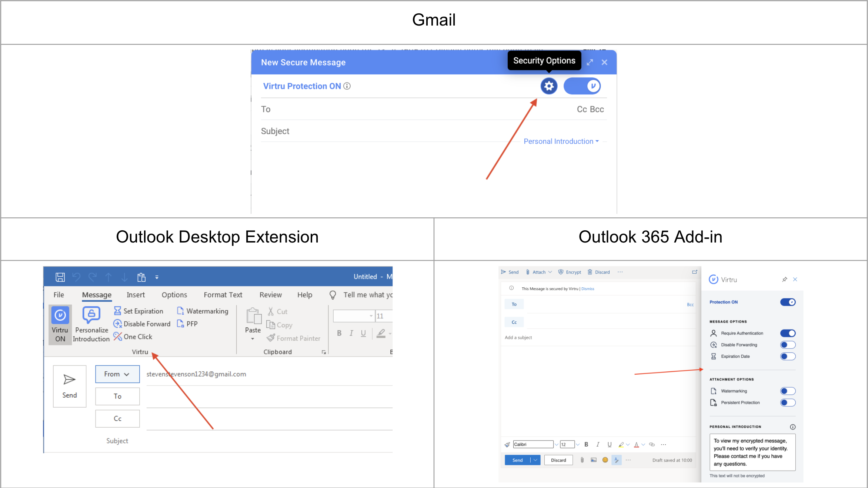Open highlight color dropdown in Outlook 365
The height and width of the screenshot is (488, 868).
628,445
